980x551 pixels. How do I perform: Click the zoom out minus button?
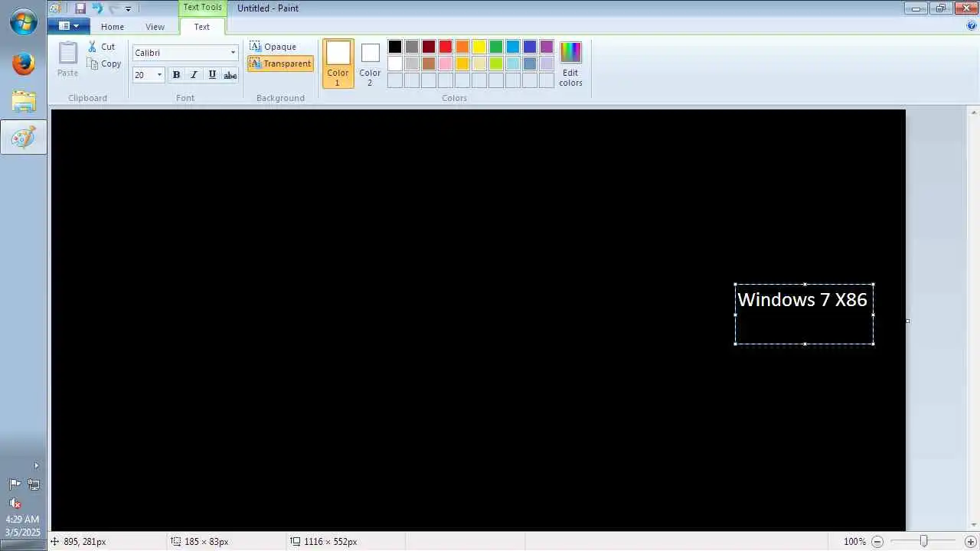pos(877,542)
